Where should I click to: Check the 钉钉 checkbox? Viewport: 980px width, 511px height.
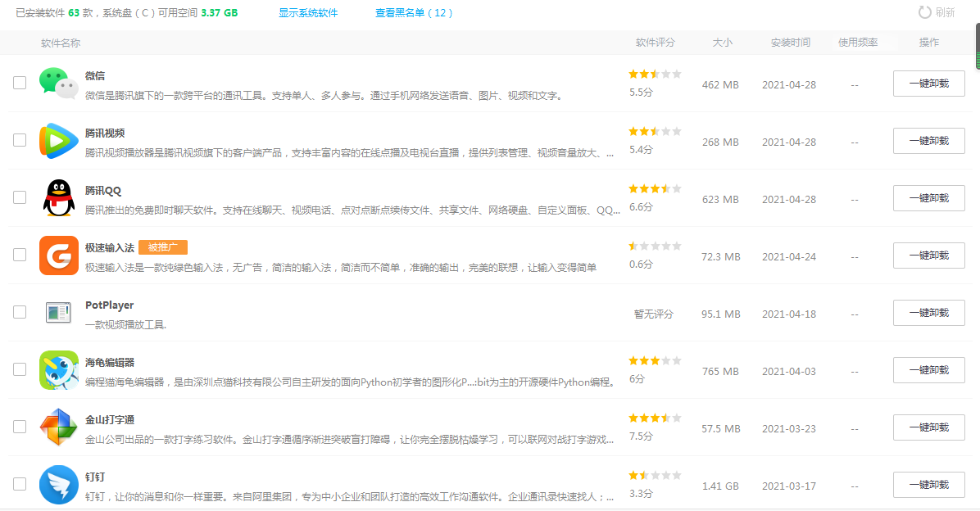pos(20,484)
